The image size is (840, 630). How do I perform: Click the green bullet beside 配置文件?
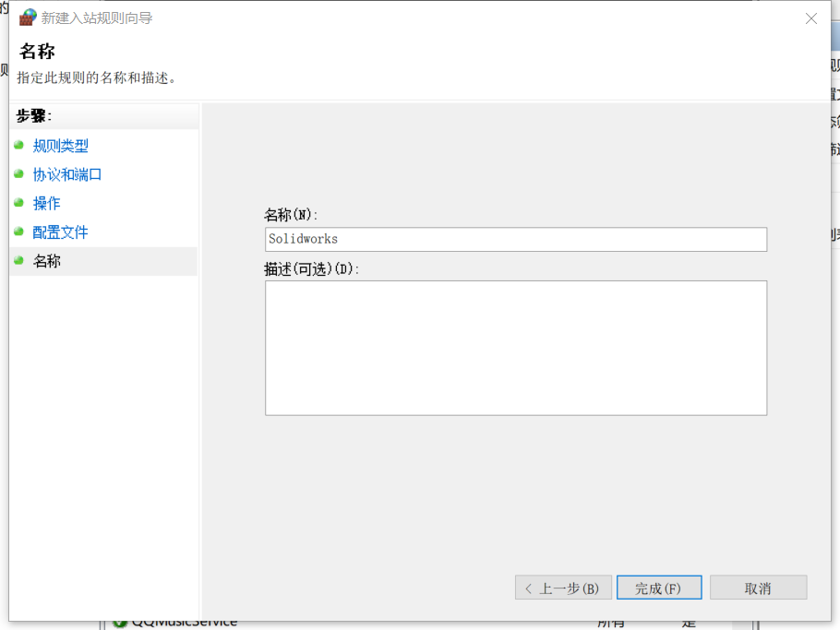(x=18, y=232)
